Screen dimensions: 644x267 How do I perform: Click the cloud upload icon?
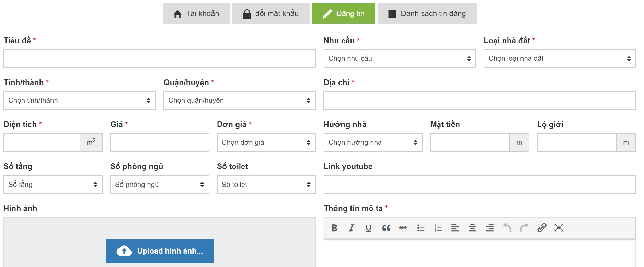[x=124, y=251]
